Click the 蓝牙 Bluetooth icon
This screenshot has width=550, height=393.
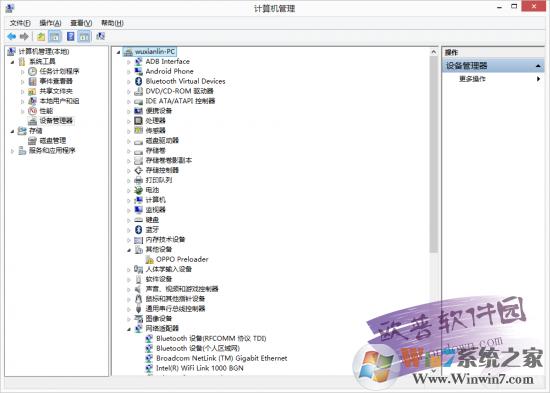point(139,229)
